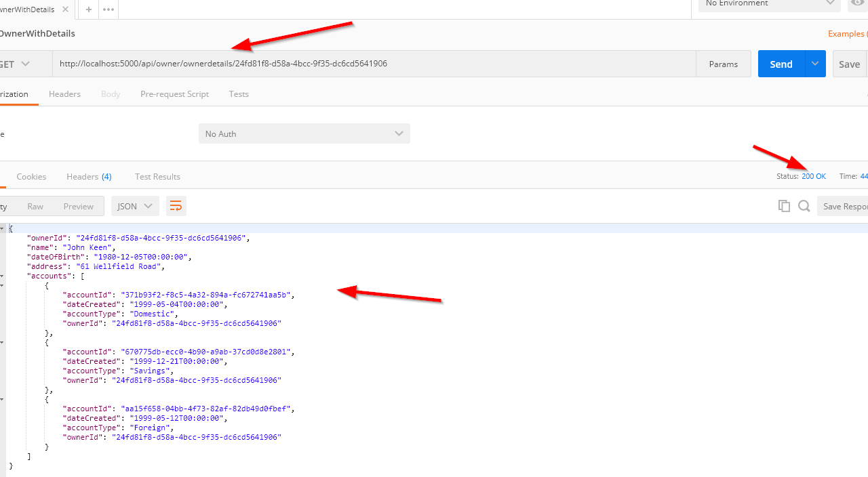Change the JSON response format dropdown
This screenshot has height=477, width=868.
point(135,206)
